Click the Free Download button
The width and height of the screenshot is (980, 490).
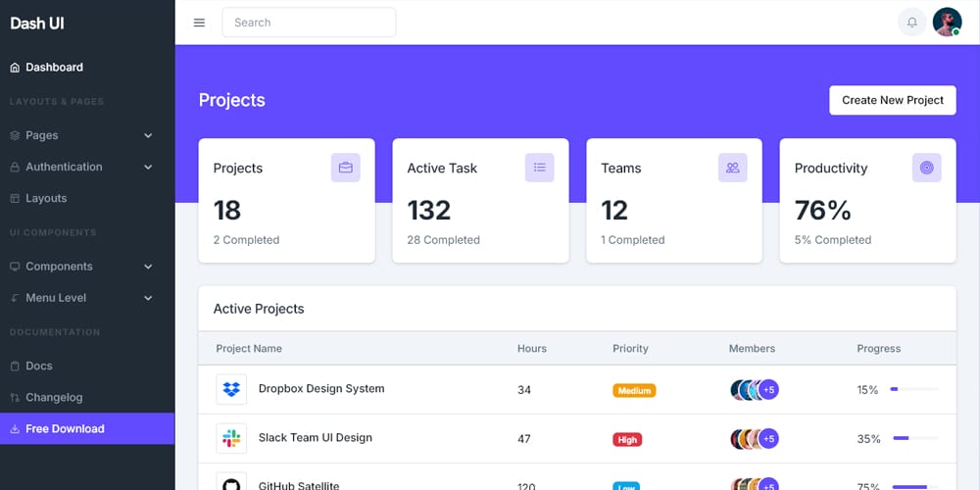[87, 429]
